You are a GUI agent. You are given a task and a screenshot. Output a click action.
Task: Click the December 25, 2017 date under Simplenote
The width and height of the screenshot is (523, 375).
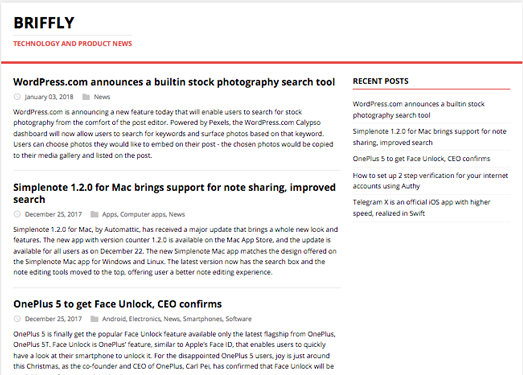tap(53, 214)
